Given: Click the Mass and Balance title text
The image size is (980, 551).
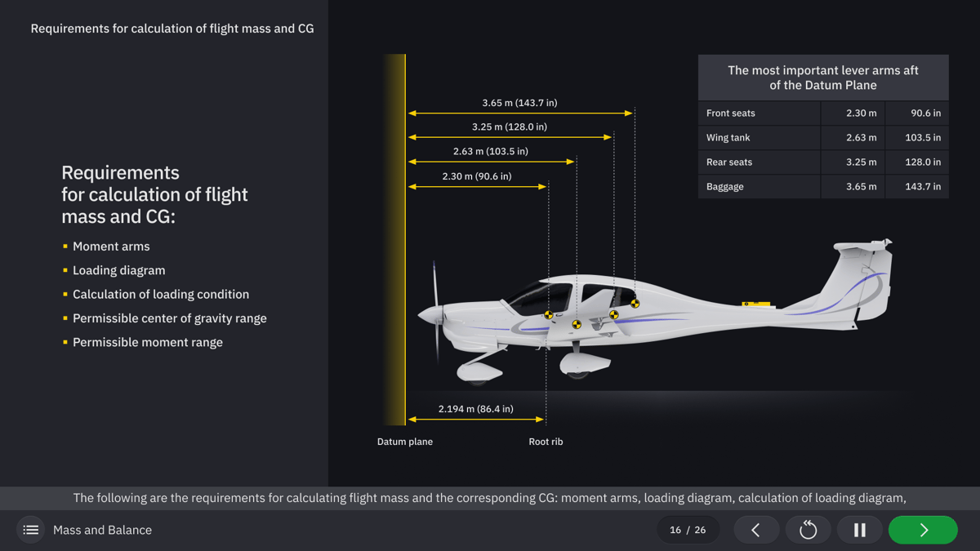Looking at the screenshot, I should click(x=102, y=529).
